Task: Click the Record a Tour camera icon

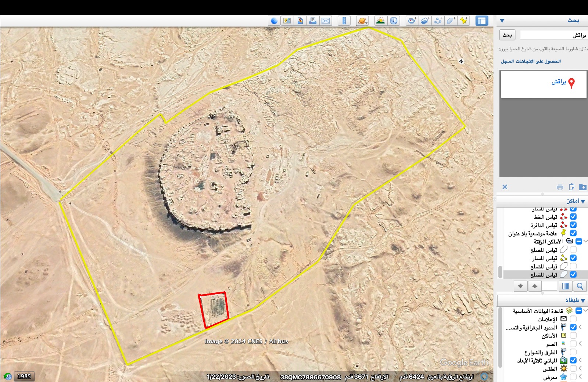Action: 412,21
